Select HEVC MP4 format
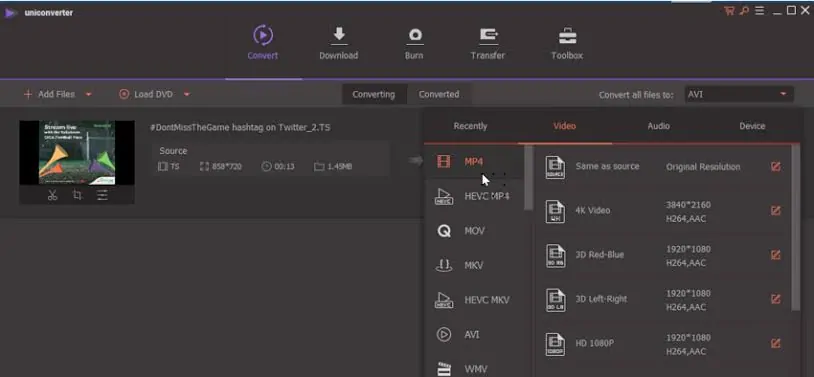The width and height of the screenshot is (814, 377). click(473, 196)
